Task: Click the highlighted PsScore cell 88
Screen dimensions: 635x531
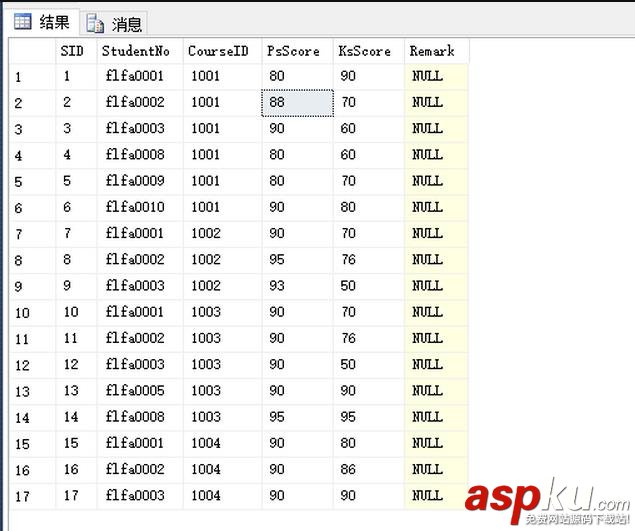Action: point(298,103)
